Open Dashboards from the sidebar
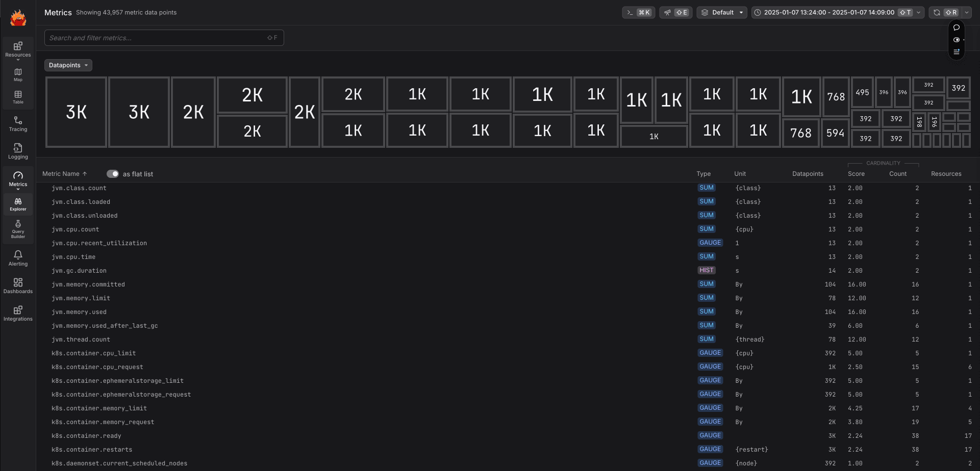The image size is (980, 471). (18, 286)
